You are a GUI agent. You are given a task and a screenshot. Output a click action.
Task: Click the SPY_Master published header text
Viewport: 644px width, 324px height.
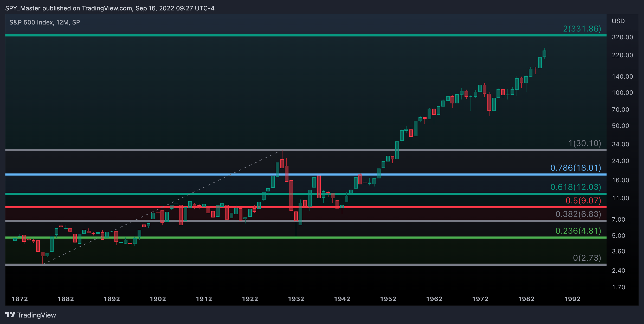pyautogui.click(x=110, y=8)
